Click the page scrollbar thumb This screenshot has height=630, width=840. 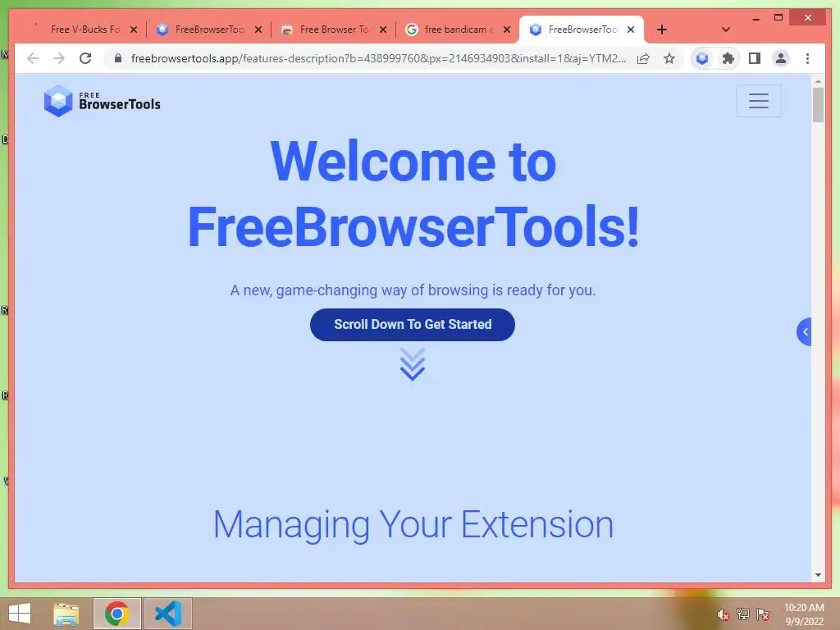coord(818,105)
